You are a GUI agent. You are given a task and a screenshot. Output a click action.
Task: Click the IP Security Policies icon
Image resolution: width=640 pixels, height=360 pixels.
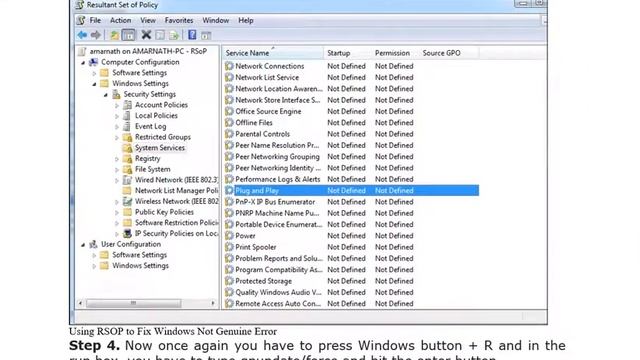tap(127, 233)
